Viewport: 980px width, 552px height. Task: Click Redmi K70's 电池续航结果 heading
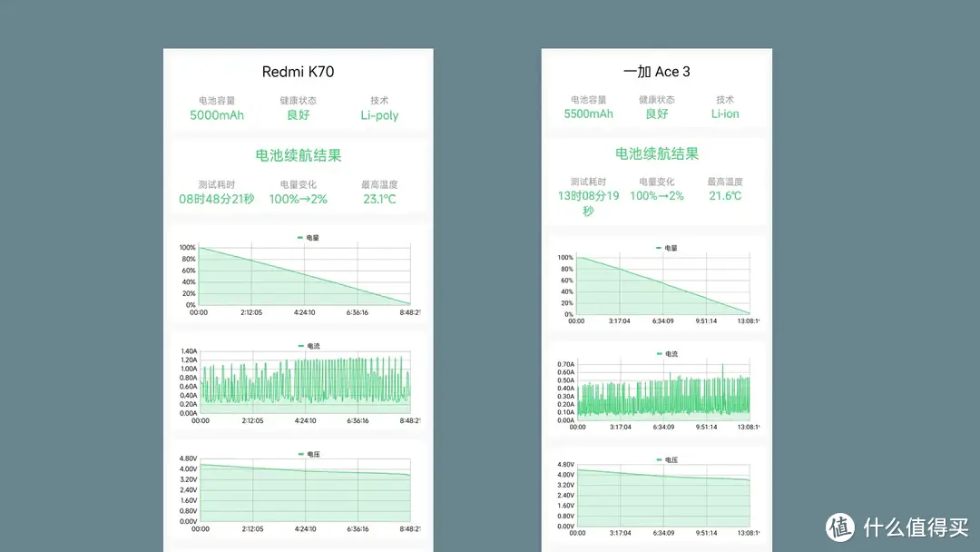(298, 155)
